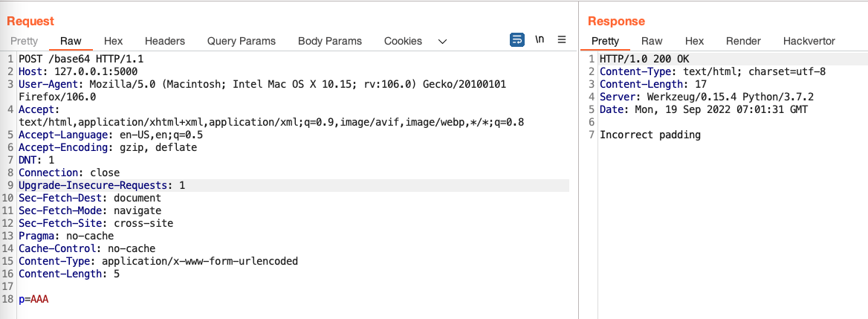The image size is (868, 319).
Task: Open the Request Hex tab
Action: pyautogui.click(x=113, y=42)
